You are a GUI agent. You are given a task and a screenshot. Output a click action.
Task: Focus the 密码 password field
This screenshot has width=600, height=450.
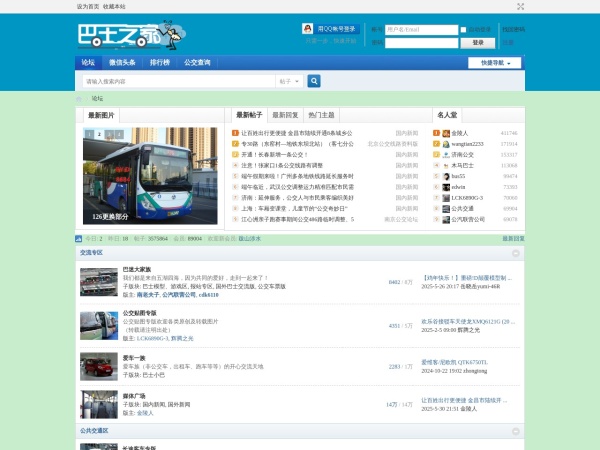421,43
